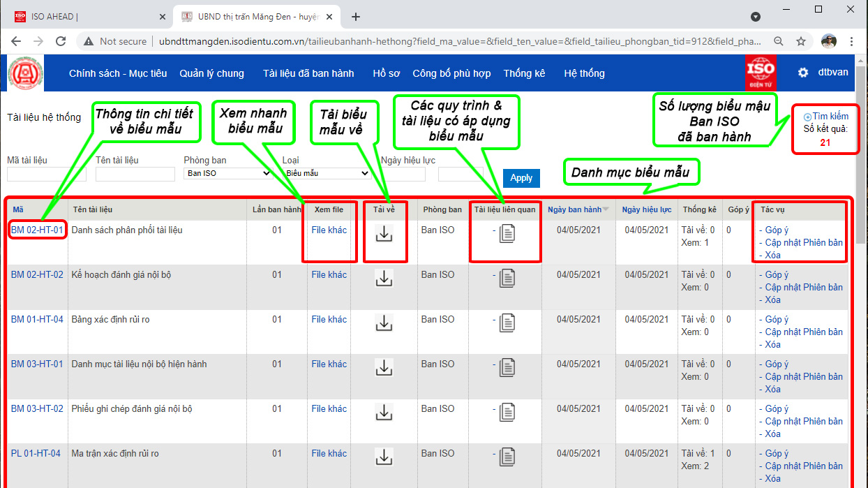Click download icon for Bảng xác định rủi ro
Image resolution: width=868 pixels, height=488 pixels.
pyautogui.click(x=384, y=323)
